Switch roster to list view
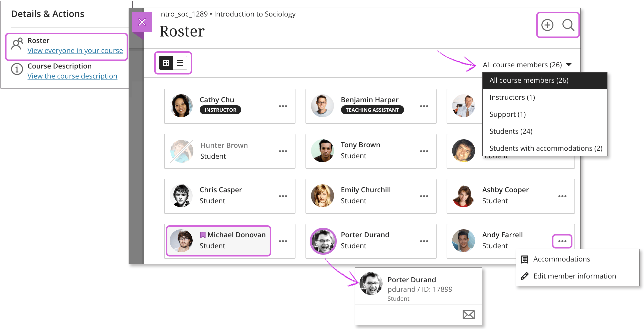This screenshot has width=644, height=329. pos(180,63)
